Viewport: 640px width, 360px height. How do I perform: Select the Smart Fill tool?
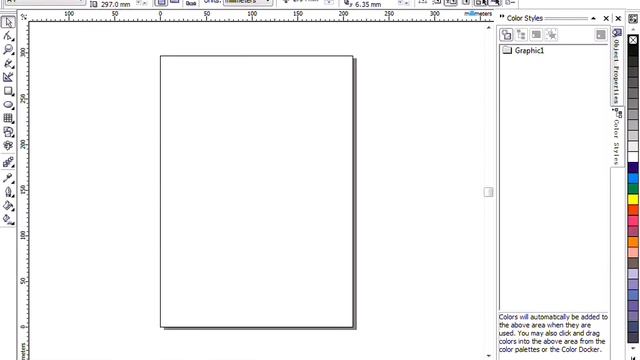(x=8, y=77)
